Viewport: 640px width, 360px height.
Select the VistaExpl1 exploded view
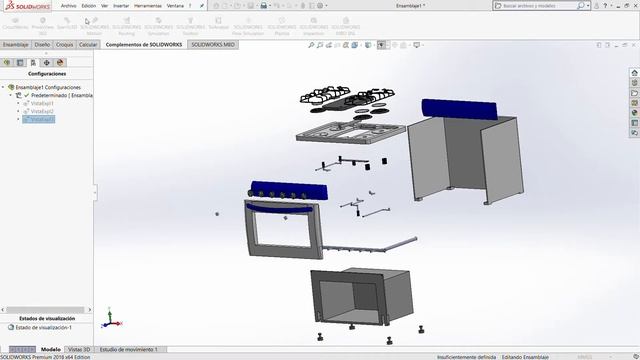click(x=42, y=103)
